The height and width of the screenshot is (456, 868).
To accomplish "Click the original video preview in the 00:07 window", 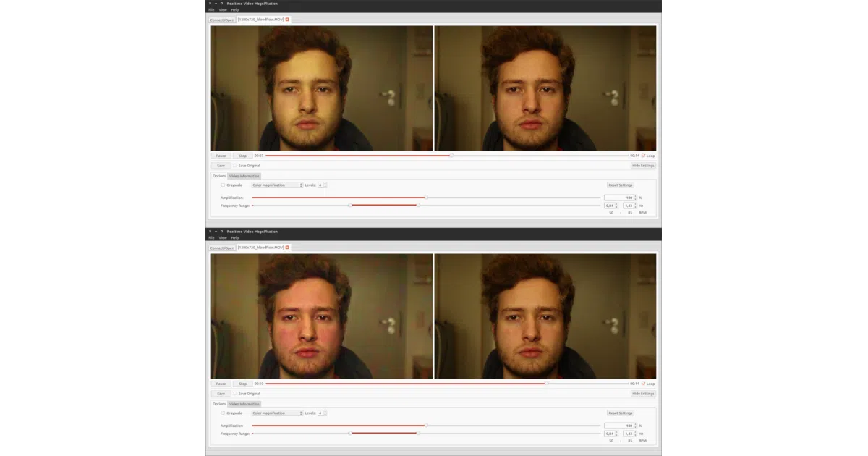I will [545, 88].
